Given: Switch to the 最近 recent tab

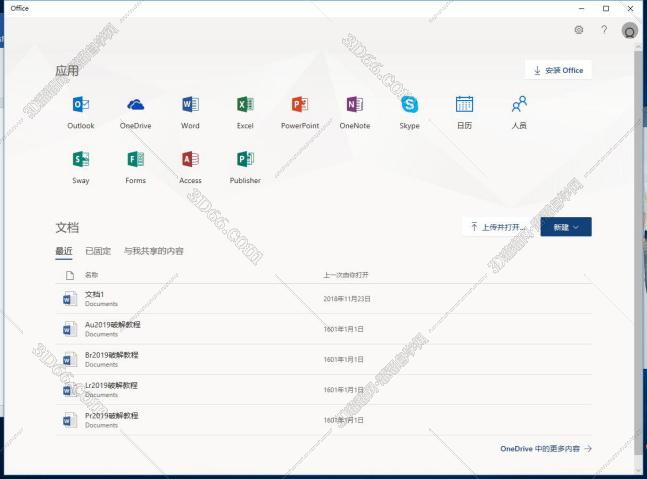Looking at the screenshot, I should (64, 251).
